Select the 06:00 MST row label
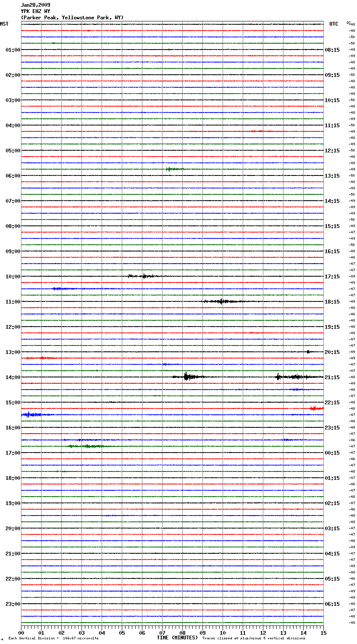357x644 pixels. [13, 176]
